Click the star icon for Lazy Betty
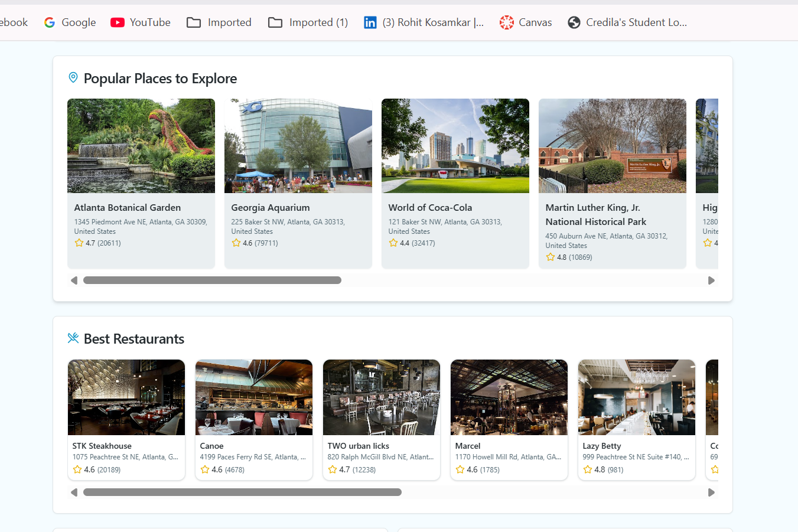This screenshot has width=798, height=532. (x=588, y=469)
